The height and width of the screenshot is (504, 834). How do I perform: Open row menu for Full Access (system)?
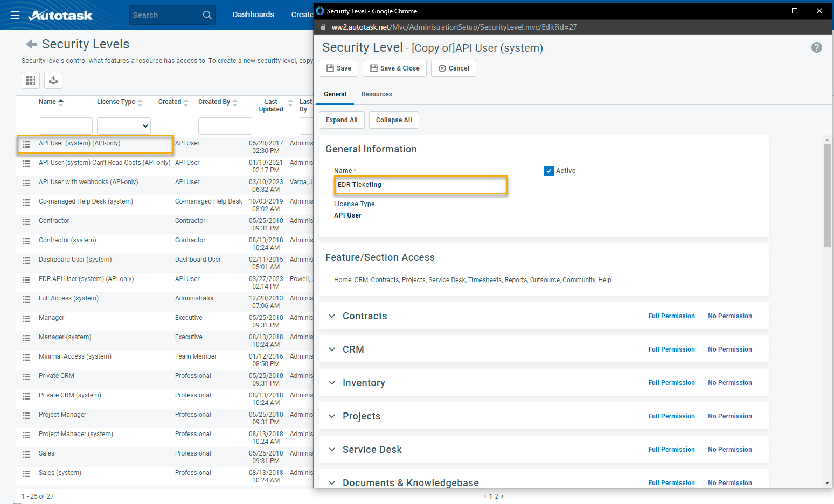[26, 299]
